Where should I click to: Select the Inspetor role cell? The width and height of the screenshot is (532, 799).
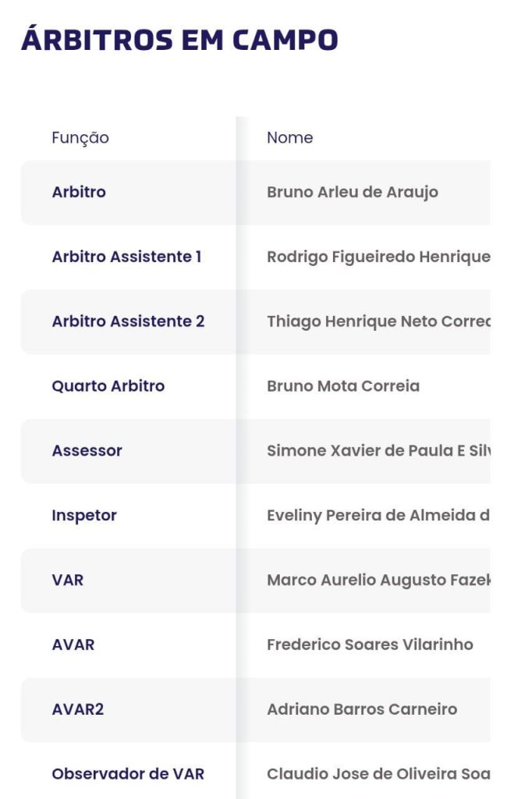[x=84, y=516]
